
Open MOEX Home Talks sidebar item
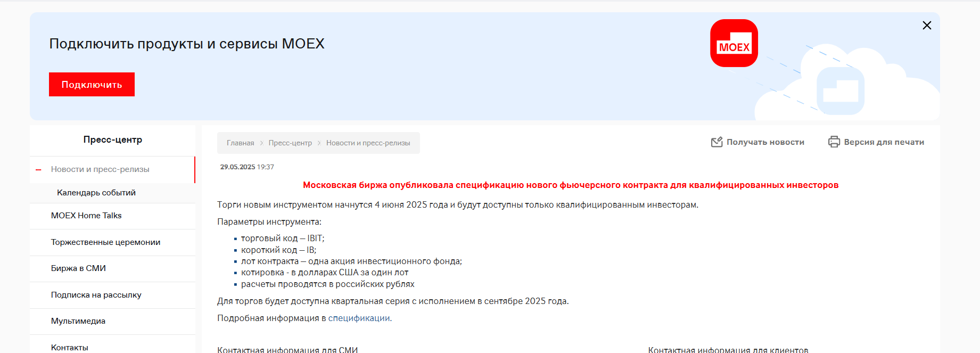point(86,216)
